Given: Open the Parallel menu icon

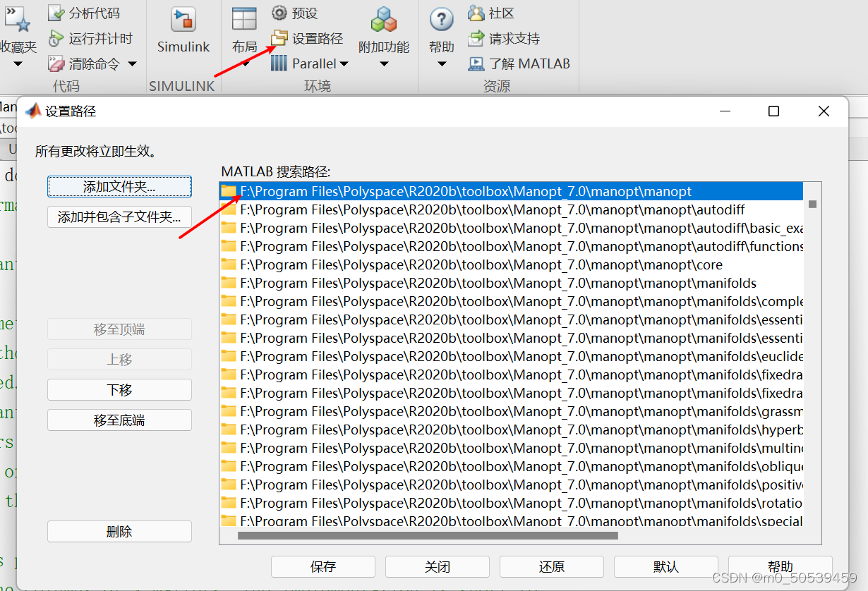Looking at the screenshot, I should (x=279, y=63).
